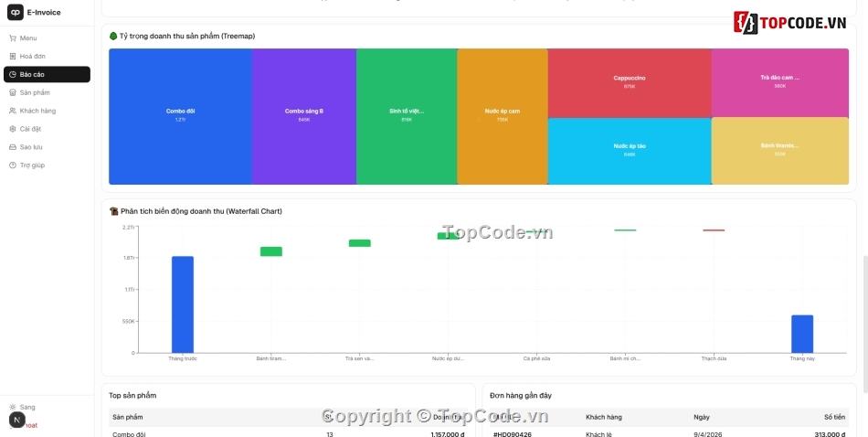
Task: Click the Cài đặt gear icon
Action: [x=13, y=129]
